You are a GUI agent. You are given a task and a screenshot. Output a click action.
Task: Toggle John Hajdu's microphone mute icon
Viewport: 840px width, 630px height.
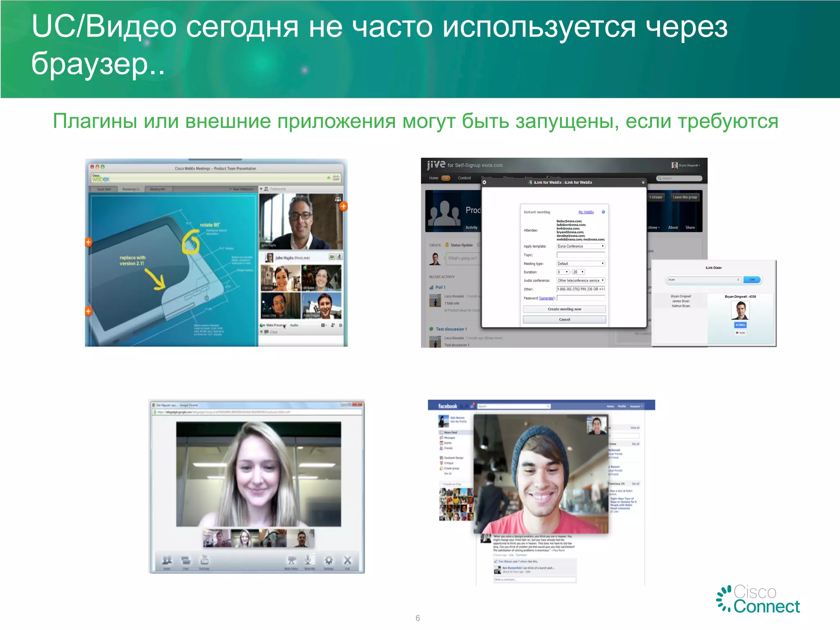[x=339, y=257]
